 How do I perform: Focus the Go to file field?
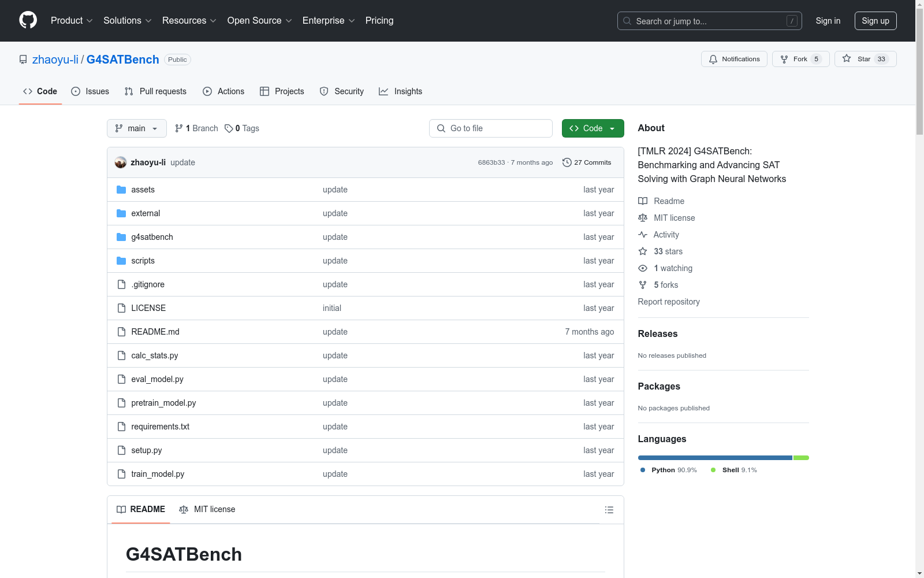491,128
